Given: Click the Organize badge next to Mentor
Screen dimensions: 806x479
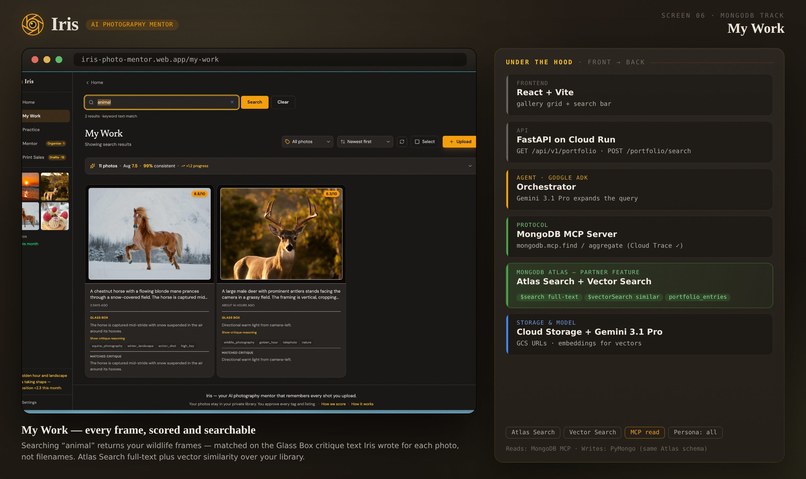Looking at the screenshot, I should point(56,143).
